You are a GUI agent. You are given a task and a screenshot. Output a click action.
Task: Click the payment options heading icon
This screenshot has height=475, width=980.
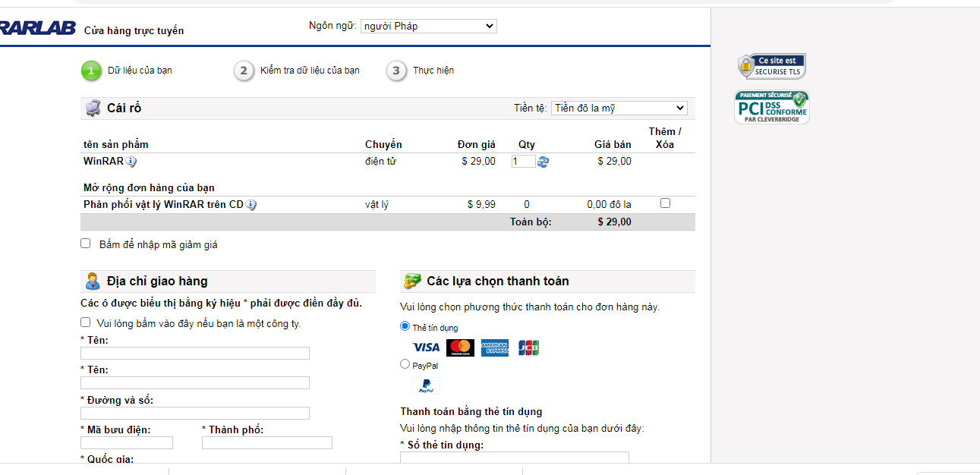412,281
